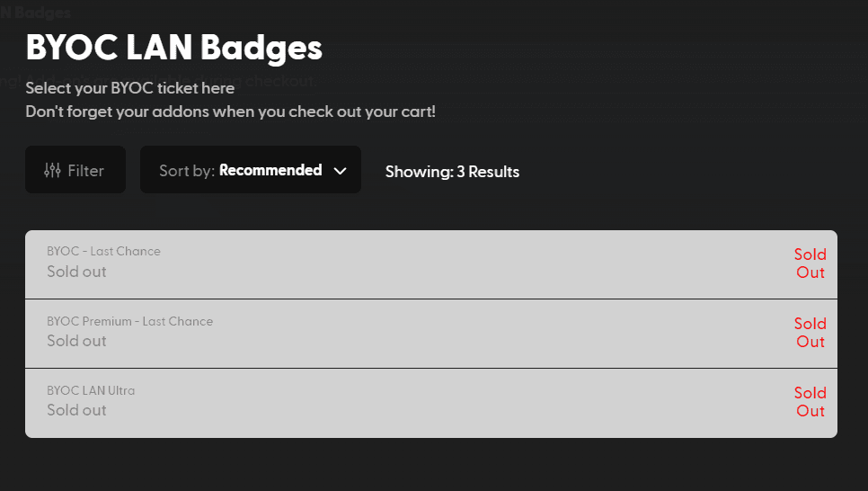Open Sort by Recommended dropdown
Viewport: 868px width, 491px height.
pos(250,170)
